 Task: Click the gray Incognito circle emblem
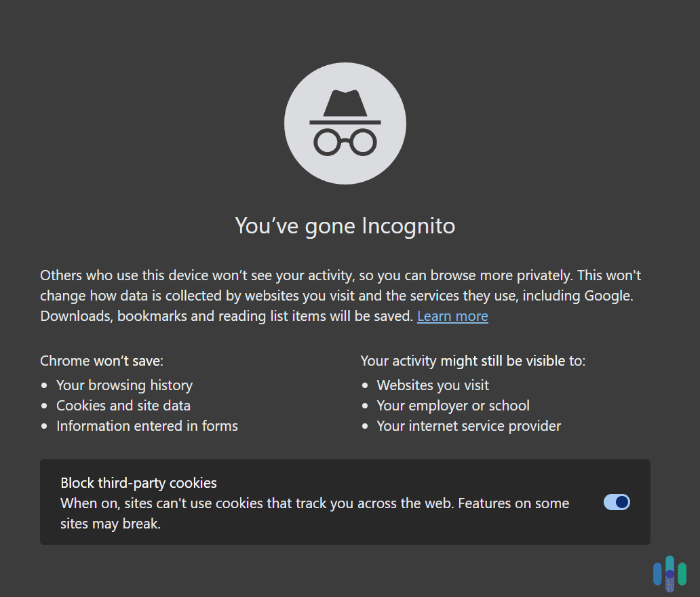tap(345, 123)
